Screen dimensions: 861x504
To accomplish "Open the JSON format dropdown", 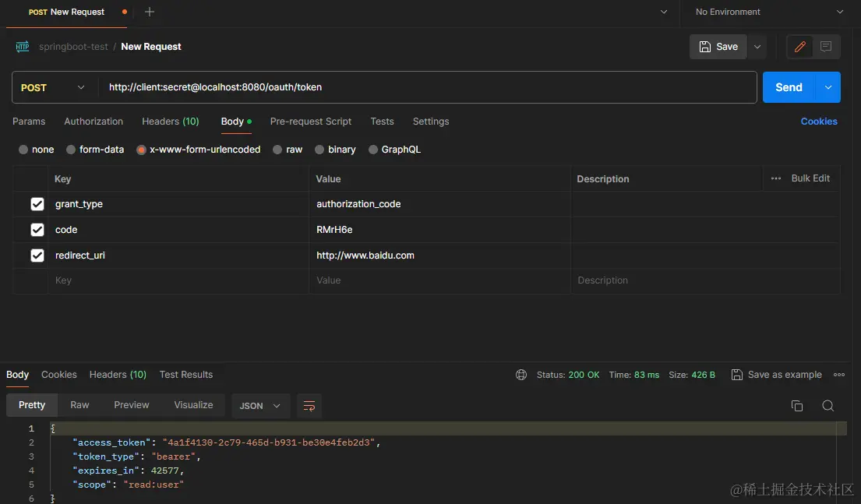I will [x=260, y=406].
